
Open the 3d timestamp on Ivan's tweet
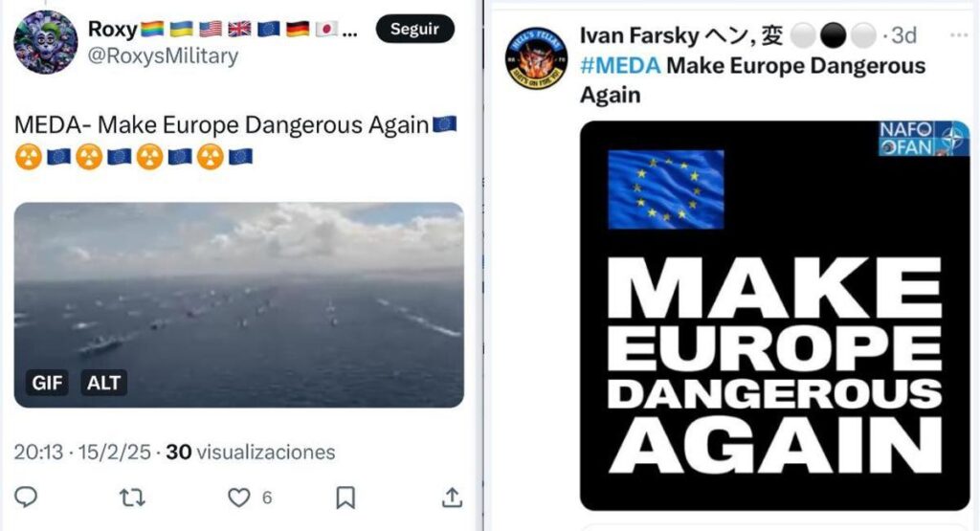[x=903, y=35]
